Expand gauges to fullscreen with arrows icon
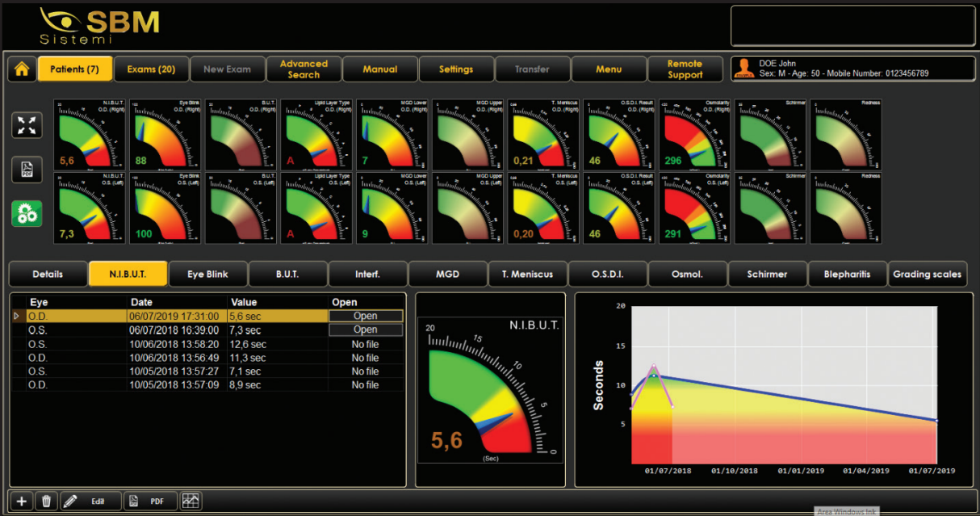 tap(27, 125)
